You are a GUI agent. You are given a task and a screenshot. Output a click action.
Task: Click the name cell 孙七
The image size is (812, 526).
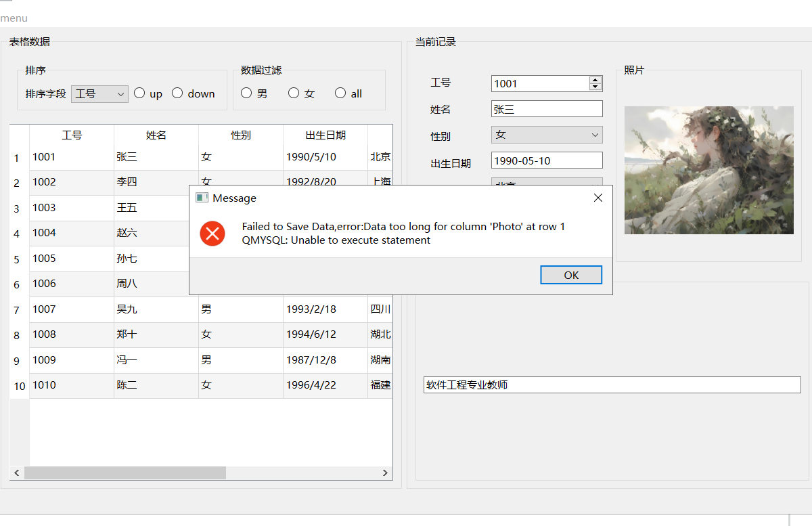pyautogui.click(x=152, y=259)
